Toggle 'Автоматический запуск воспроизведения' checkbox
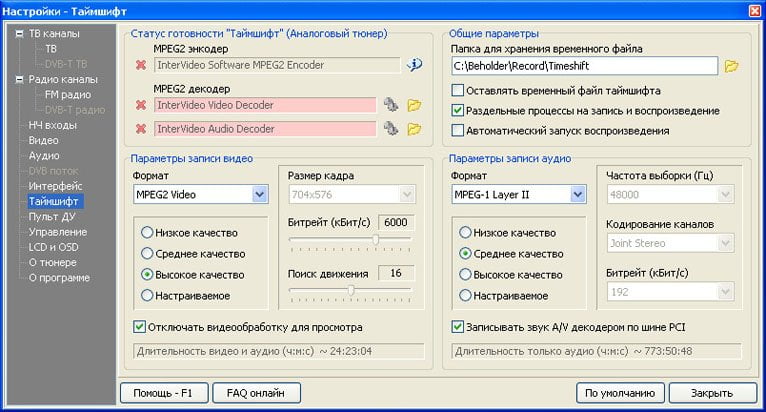 pos(458,130)
